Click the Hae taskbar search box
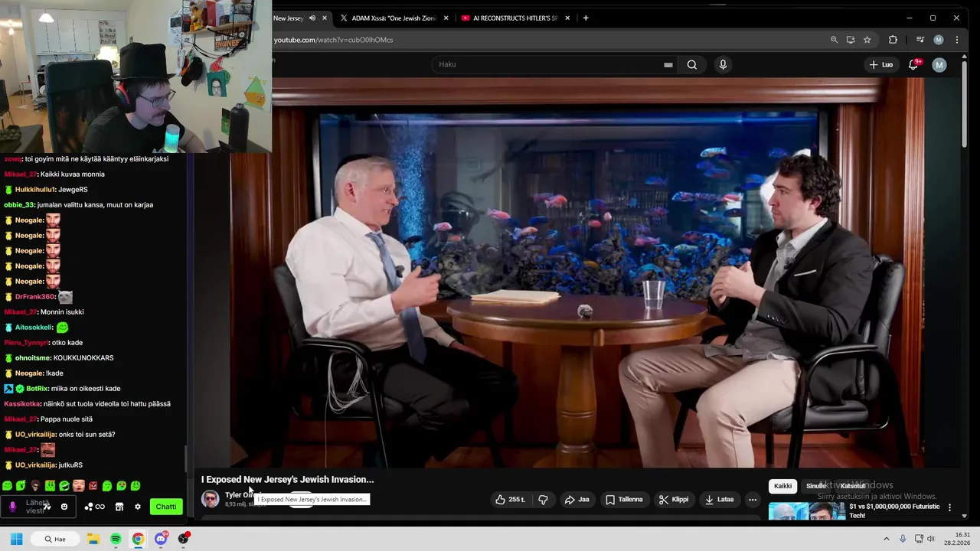 coord(55,539)
